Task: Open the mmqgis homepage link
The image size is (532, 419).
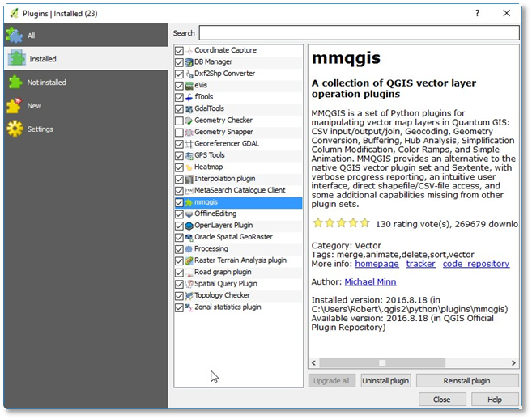Action: (x=377, y=264)
